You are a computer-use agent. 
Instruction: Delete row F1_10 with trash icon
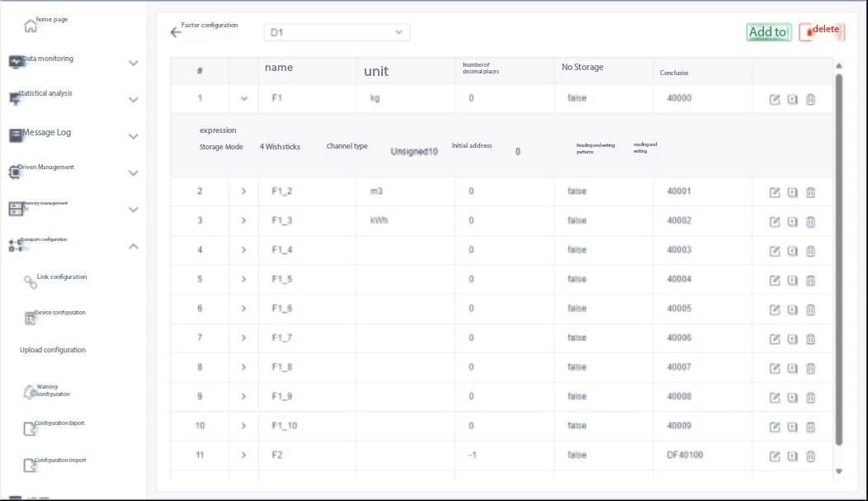(810, 428)
